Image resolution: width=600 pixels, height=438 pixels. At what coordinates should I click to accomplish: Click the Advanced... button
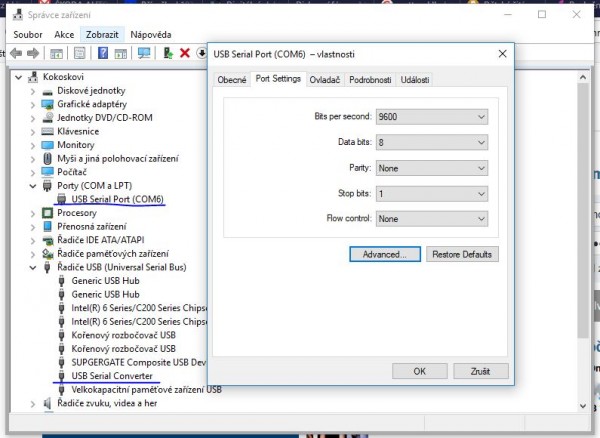(x=384, y=255)
